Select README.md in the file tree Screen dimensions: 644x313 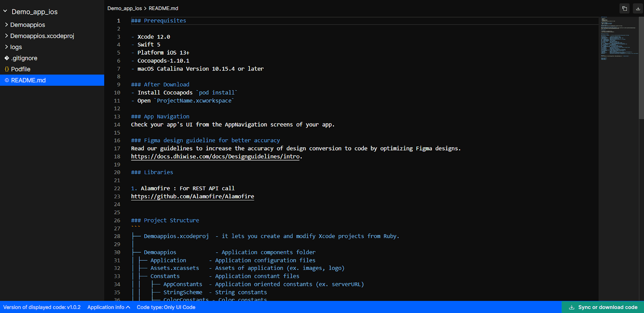click(x=52, y=80)
